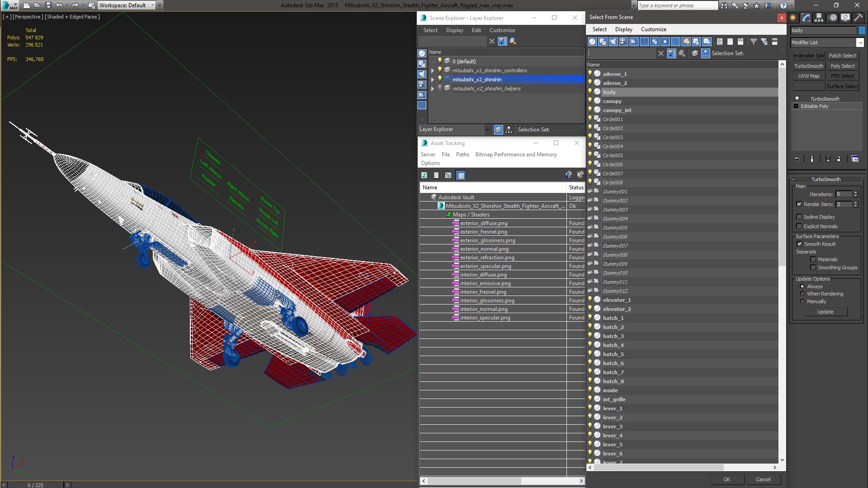868x488 pixels.
Task: Open the Modifier List dropdown
Action: [x=860, y=42]
